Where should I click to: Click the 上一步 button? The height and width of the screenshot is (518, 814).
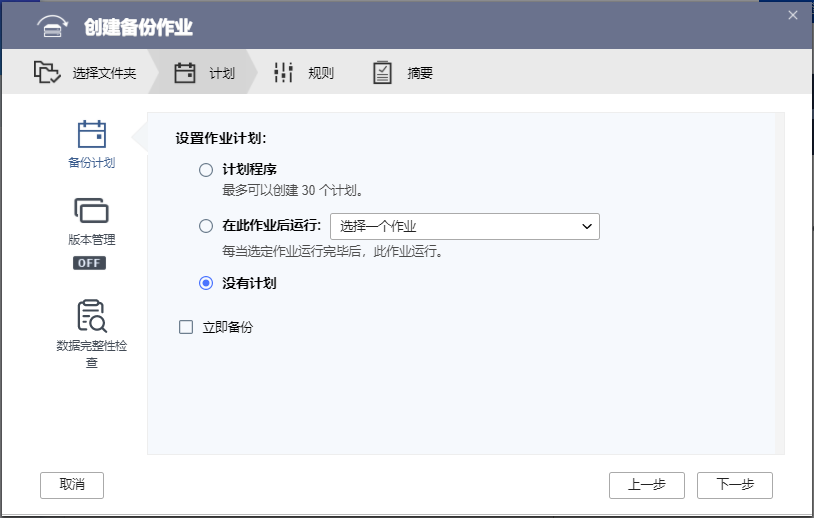tap(647, 485)
